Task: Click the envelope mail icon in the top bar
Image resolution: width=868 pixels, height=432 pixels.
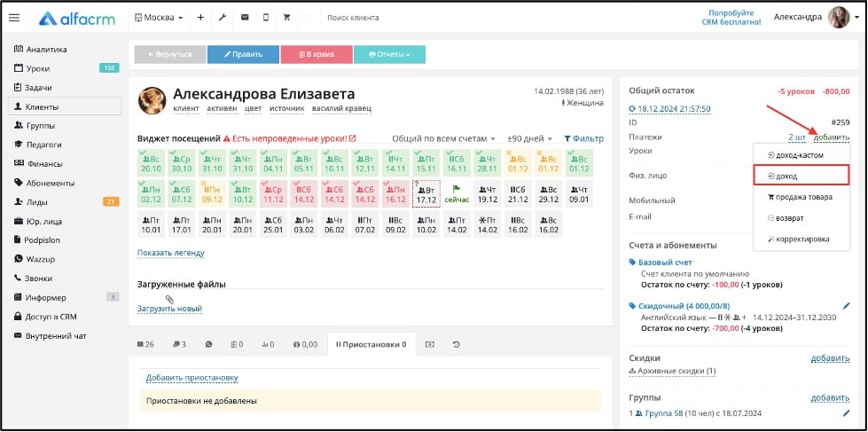Action: (244, 18)
